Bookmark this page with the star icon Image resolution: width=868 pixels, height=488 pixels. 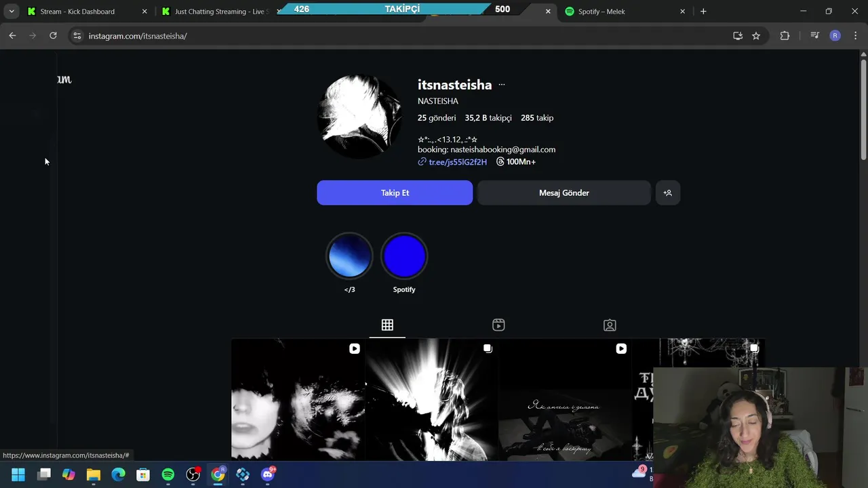[756, 36]
